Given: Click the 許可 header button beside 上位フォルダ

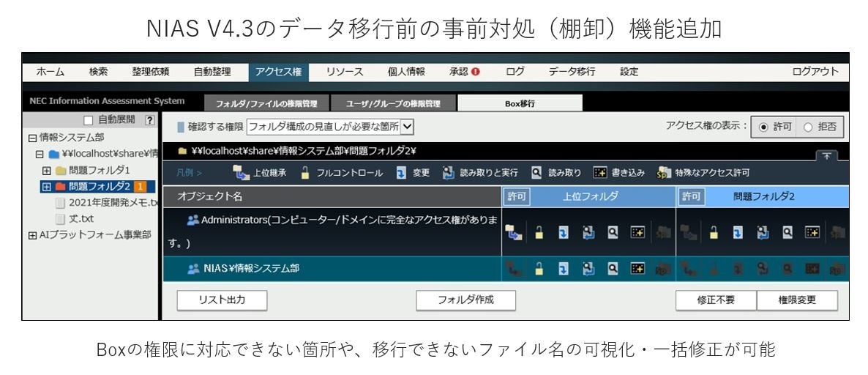Looking at the screenshot, I should pyautogui.click(x=517, y=196).
